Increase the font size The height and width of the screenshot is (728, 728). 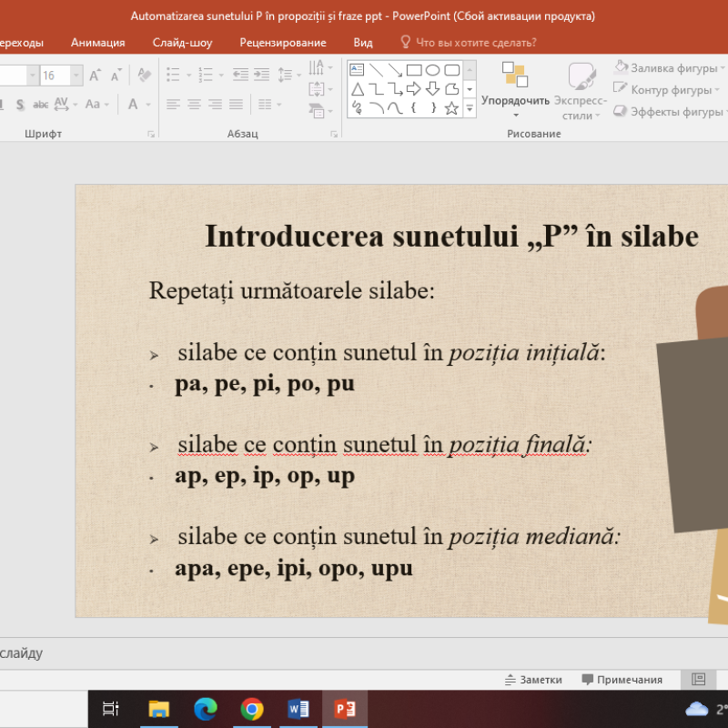(x=96, y=75)
